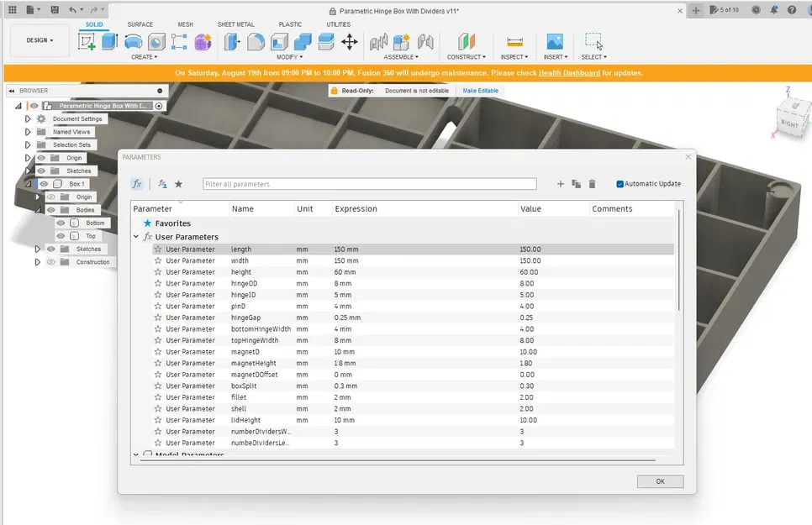The width and height of the screenshot is (812, 525).
Task: Switch to the Sheet Metal tab
Action: pos(235,24)
